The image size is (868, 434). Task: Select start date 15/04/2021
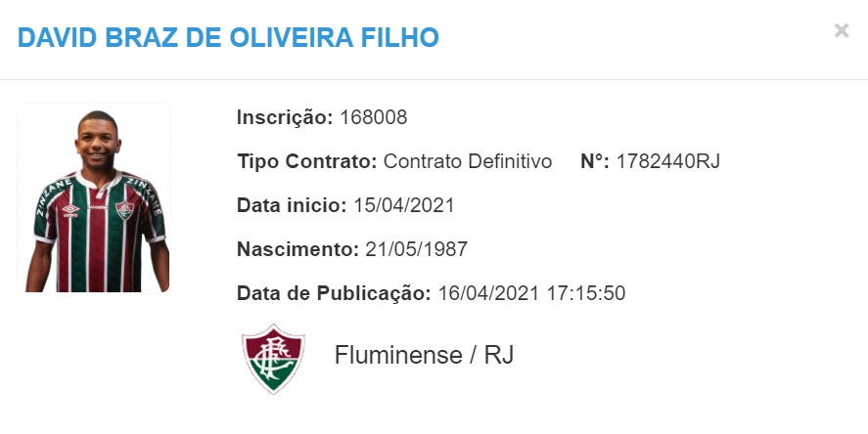[403, 205]
